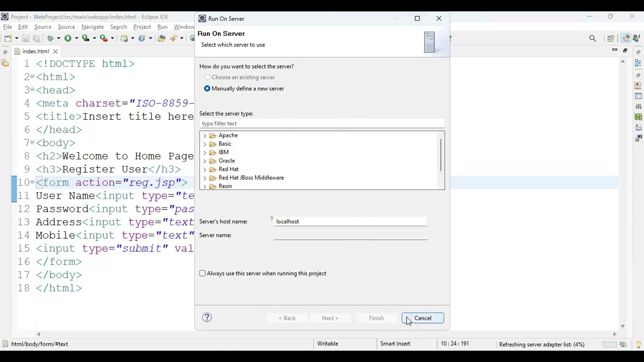Click the progress bar in the status bar

pyautogui.click(x=609, y=344)
